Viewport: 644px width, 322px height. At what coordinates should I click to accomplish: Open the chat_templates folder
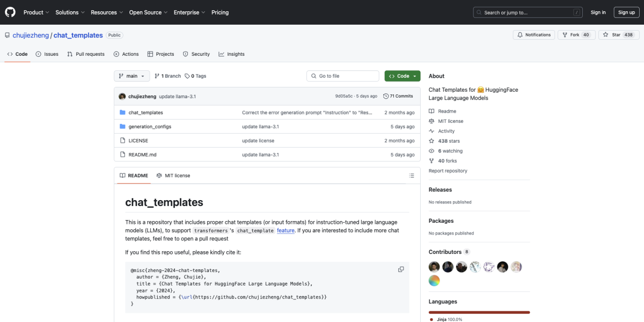click(145, 113)
